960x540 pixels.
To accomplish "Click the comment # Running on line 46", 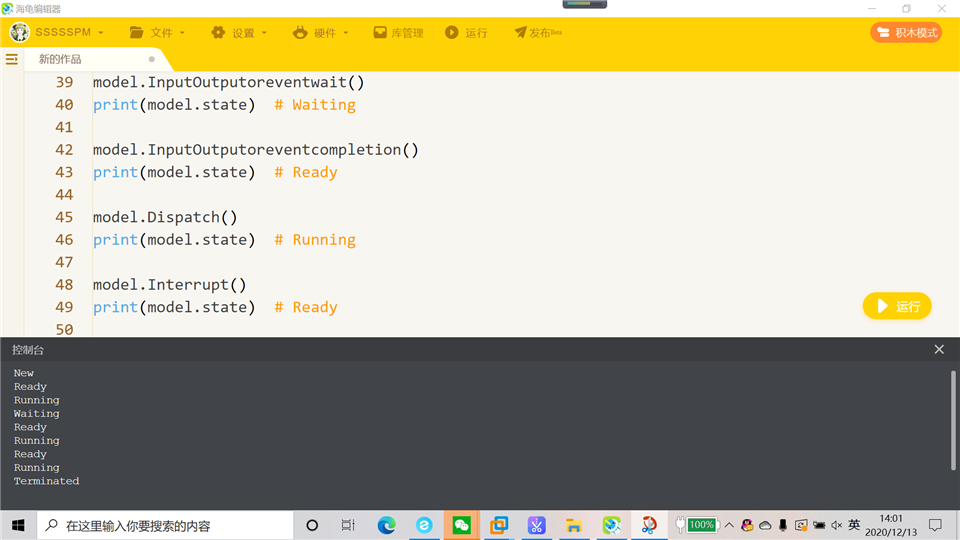I will [315, 240].
